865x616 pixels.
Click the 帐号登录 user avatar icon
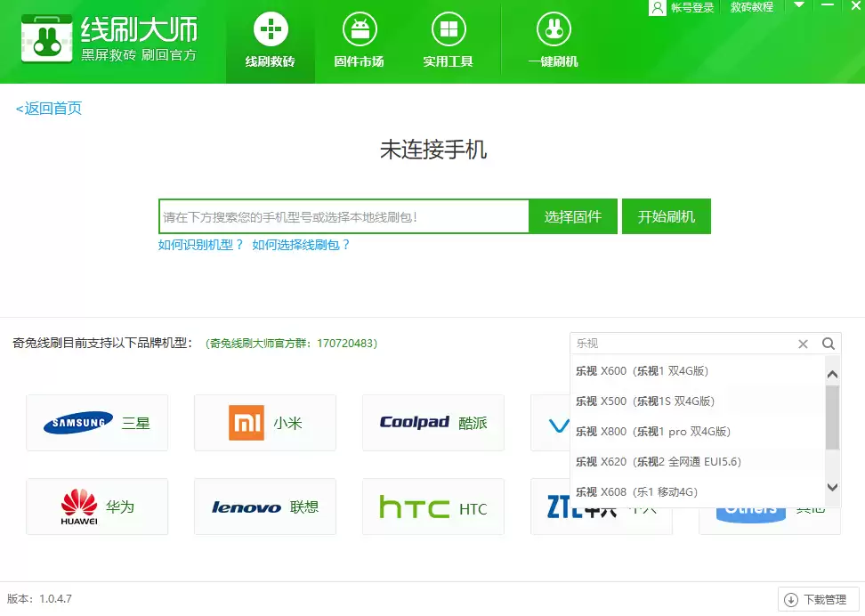(657, 8)
